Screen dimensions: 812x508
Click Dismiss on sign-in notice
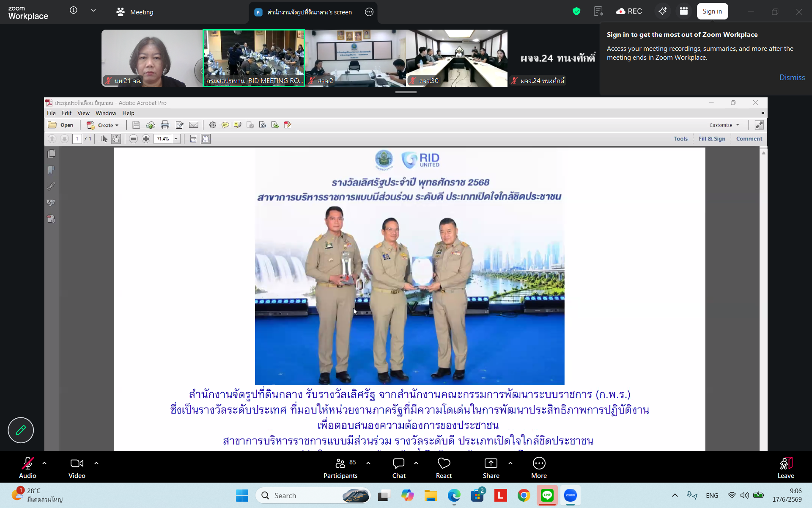(x=792, y=77)
